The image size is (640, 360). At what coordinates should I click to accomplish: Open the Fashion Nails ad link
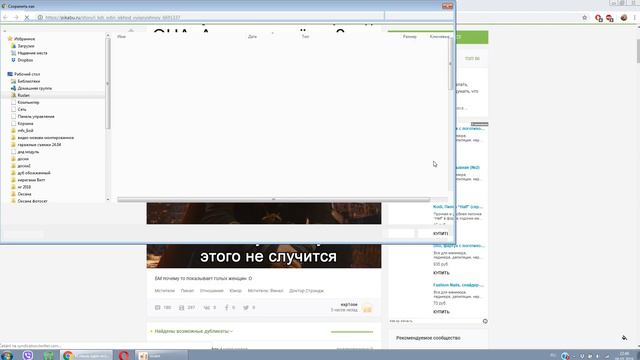[458, 285]
